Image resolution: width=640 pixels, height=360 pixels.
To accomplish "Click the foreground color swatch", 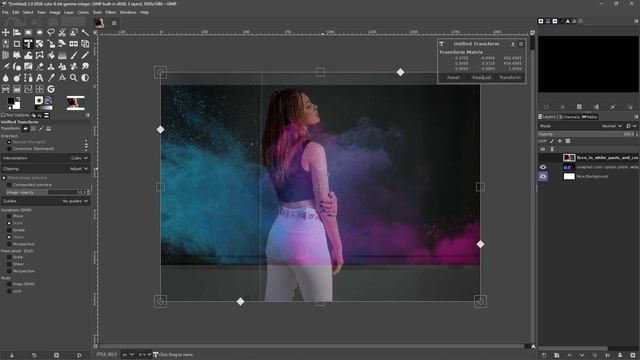I will point(11,101).
